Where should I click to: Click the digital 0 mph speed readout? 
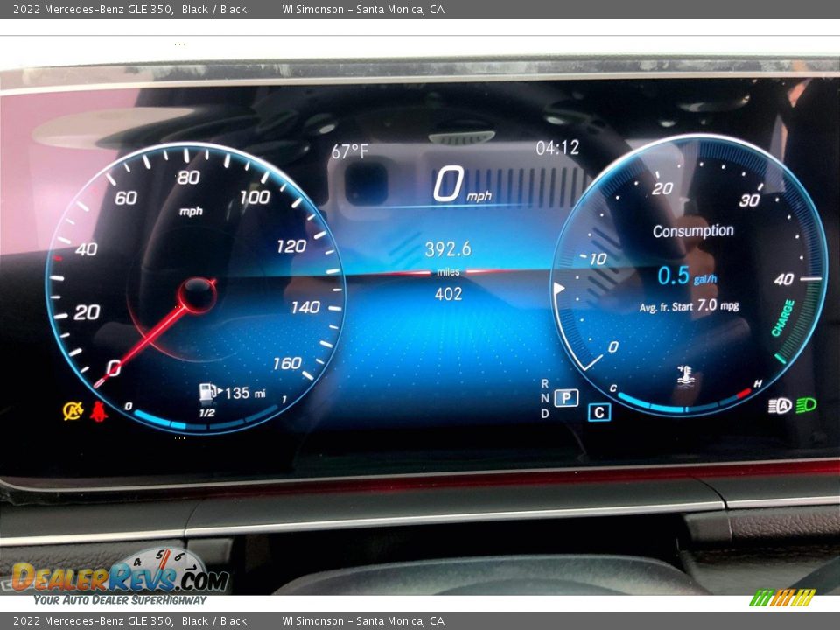(462, 185)
